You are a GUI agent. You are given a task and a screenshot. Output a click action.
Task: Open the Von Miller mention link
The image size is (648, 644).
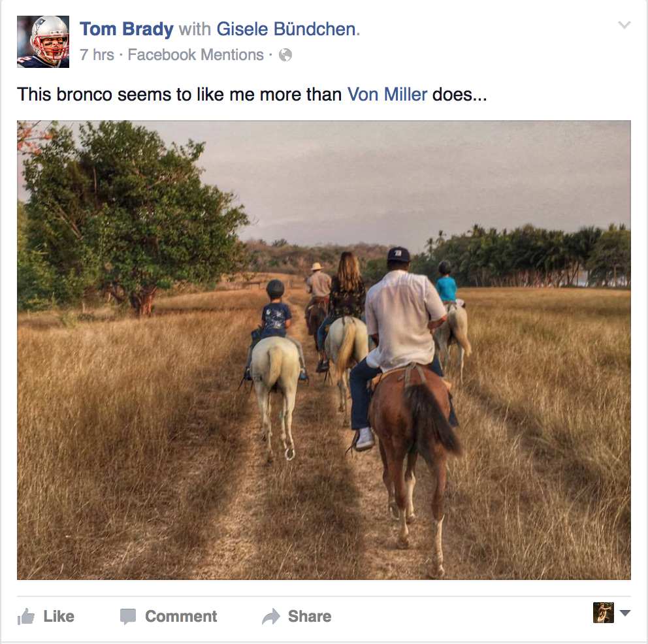tap(387, 95)
